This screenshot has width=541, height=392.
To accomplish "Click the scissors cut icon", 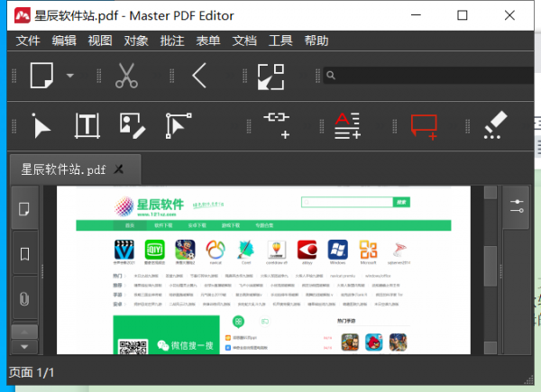I will click(x=126, y=76).
